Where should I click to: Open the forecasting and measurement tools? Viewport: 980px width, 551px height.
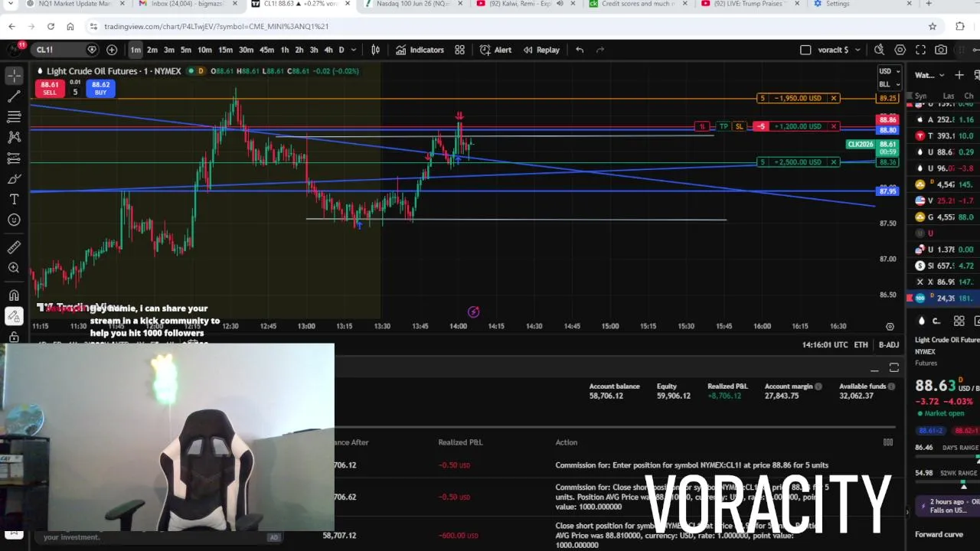(x=14, y=158)
